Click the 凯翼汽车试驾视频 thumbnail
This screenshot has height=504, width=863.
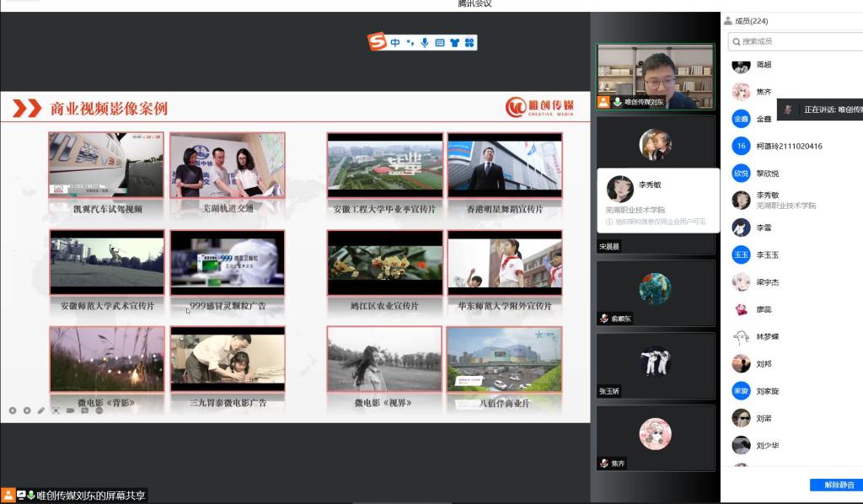pyautogui.click(x=106, y=165)
